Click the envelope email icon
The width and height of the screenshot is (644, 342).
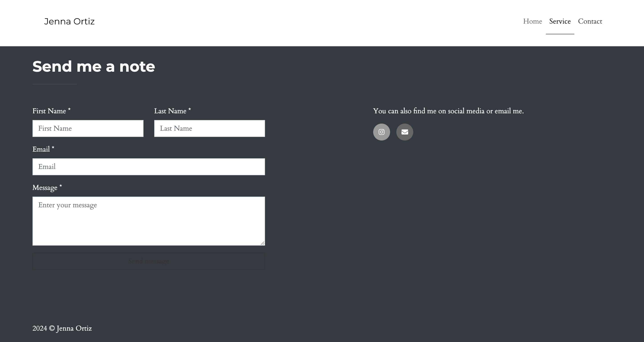405,132
